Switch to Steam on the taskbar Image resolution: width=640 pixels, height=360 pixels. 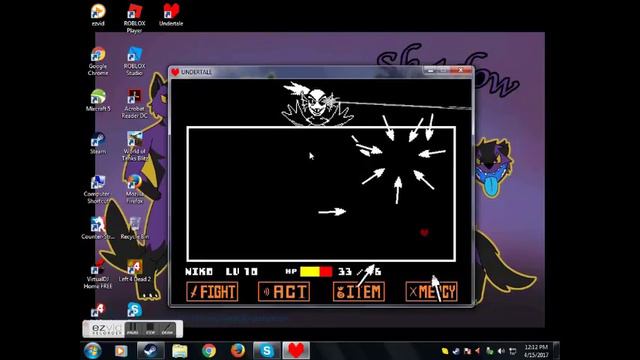[x=150, y=351]
